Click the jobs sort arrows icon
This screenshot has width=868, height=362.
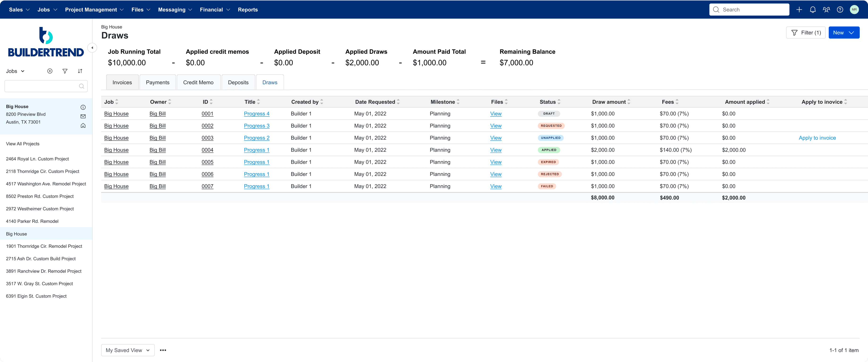80,71
